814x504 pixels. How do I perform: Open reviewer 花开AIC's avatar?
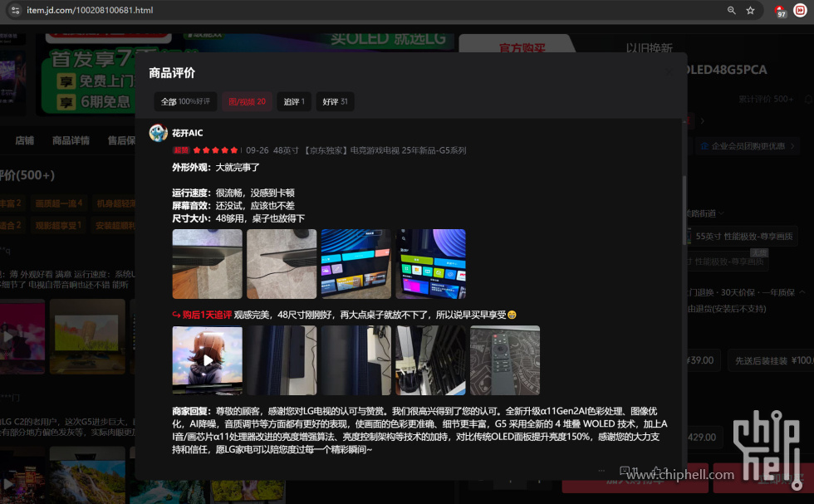pos(159,133)
